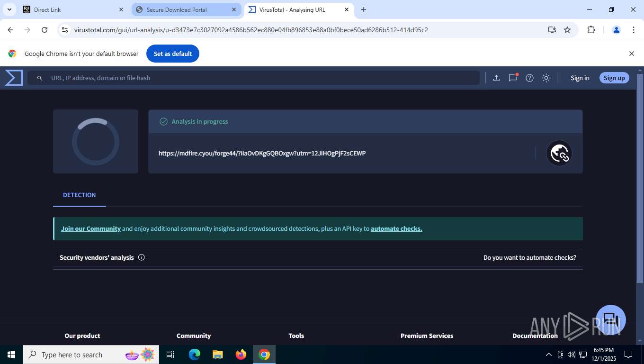
Task: Open Microsoft Edge from the taskbar
Action: (195, 355)
